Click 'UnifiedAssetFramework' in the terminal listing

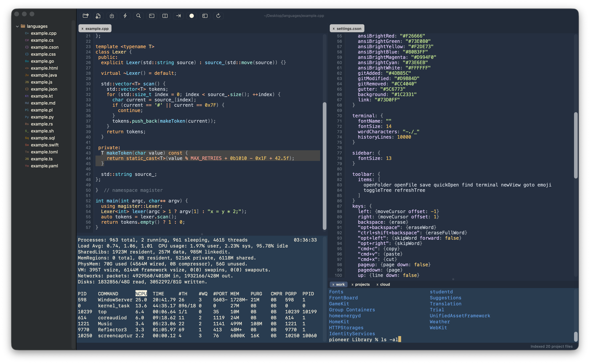[460, 316]
